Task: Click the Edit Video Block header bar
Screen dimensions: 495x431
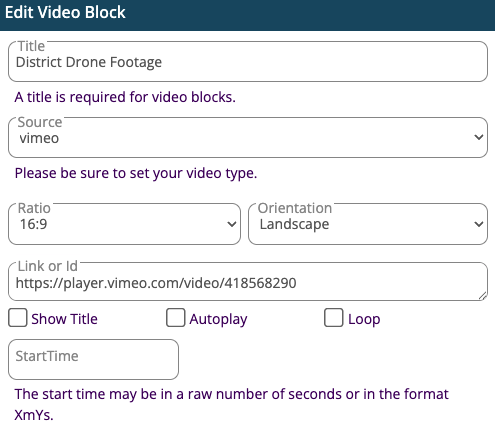Action: coord(247,15)
